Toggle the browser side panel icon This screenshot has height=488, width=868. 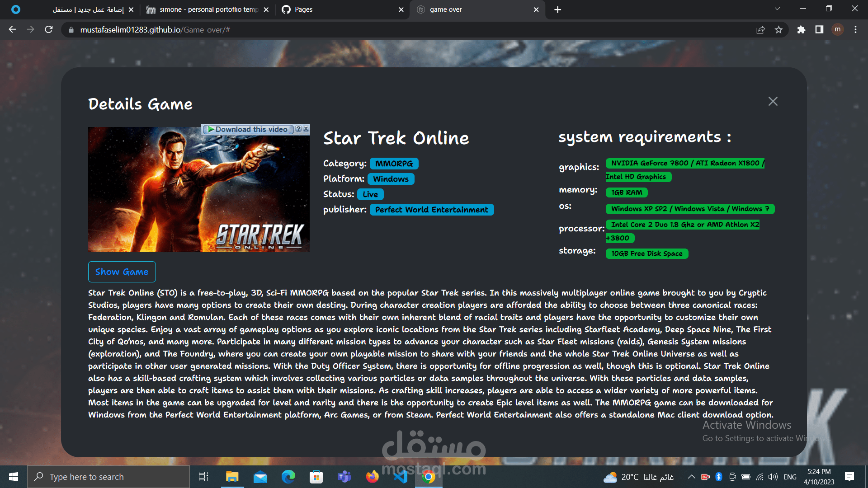pyautogui.click(x=819, y=30)
